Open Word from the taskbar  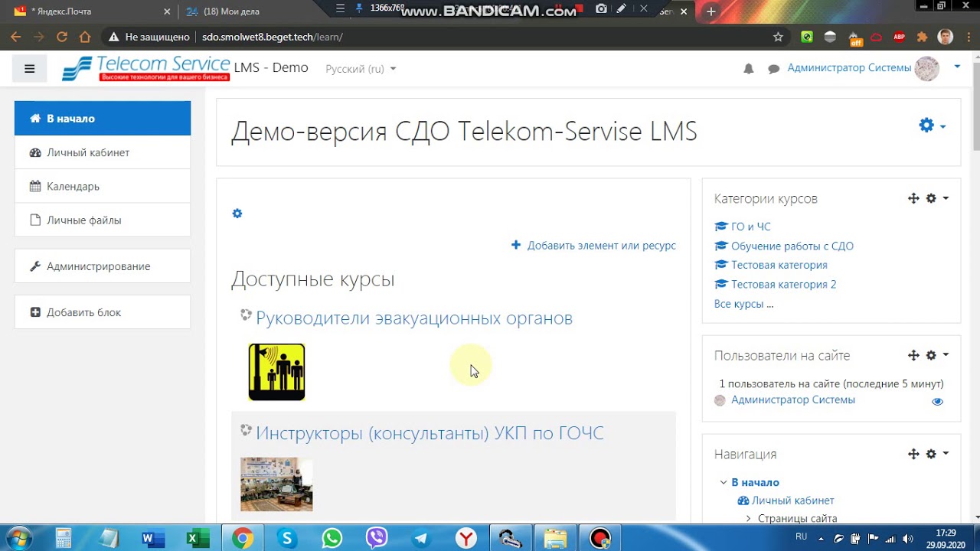[153, 538]
